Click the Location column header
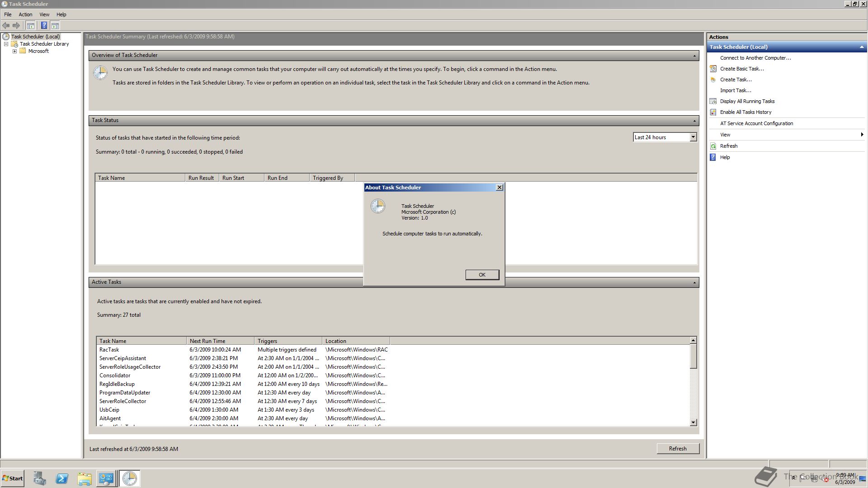 click(356, 341)
